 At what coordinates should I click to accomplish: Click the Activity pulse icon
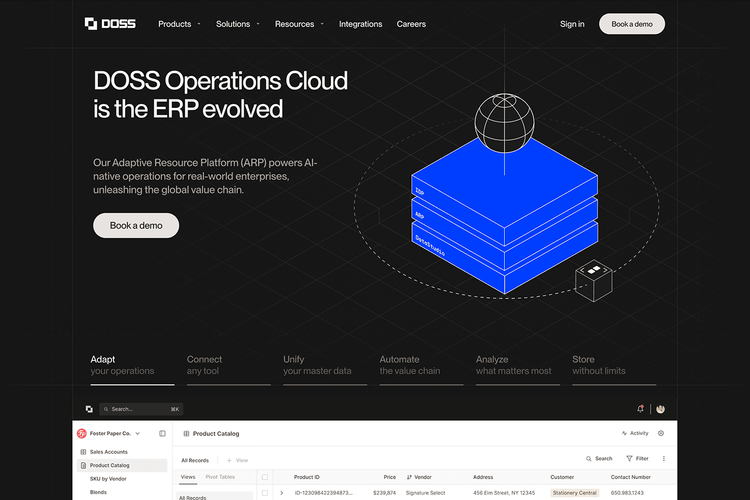click(624, 433)
